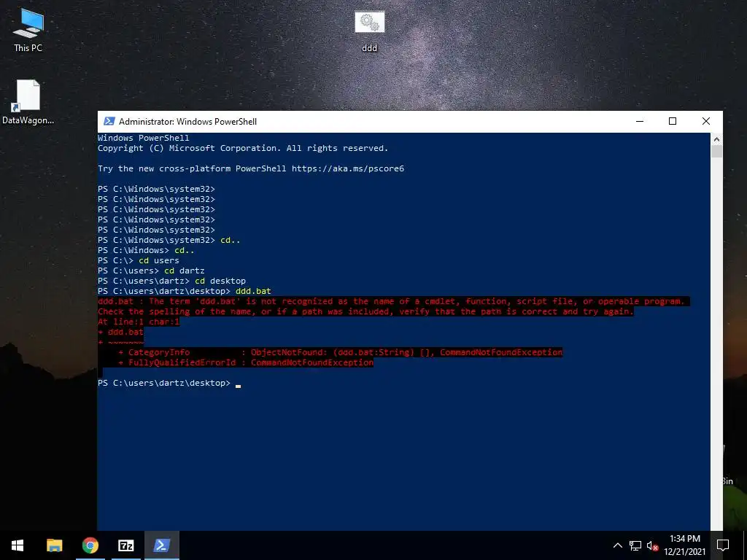Click the scrollbar up arrow in PowerShell

coord(716,139)
